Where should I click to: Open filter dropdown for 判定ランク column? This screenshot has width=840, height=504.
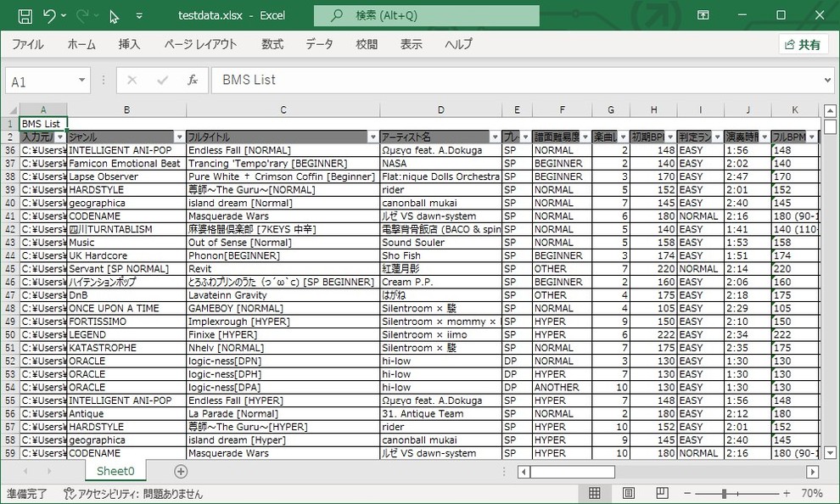point(717,137)
